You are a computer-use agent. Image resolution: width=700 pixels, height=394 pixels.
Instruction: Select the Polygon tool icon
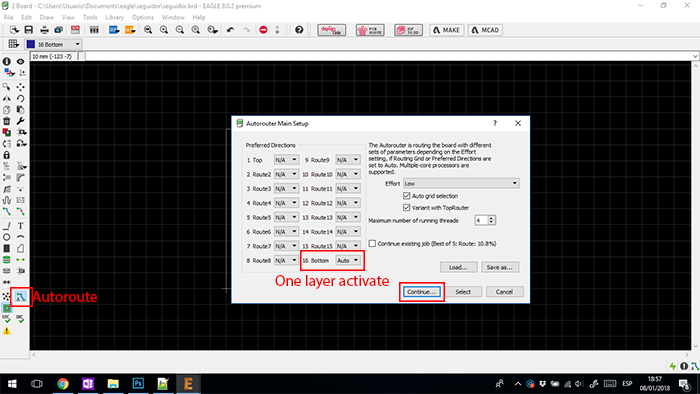point(21,249)
